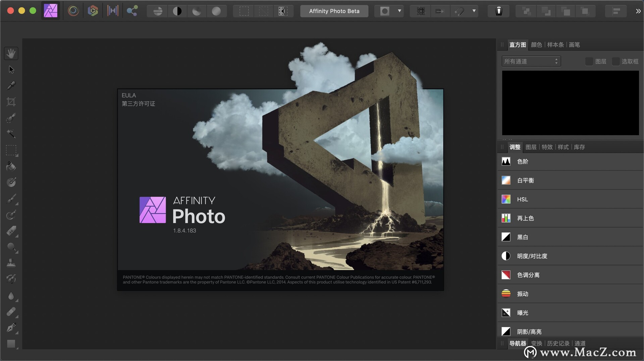The height and width of the screenshot is (361, 644).
Task: Open the Quick Mask dropdown arrow
Action: coord(399,11)
